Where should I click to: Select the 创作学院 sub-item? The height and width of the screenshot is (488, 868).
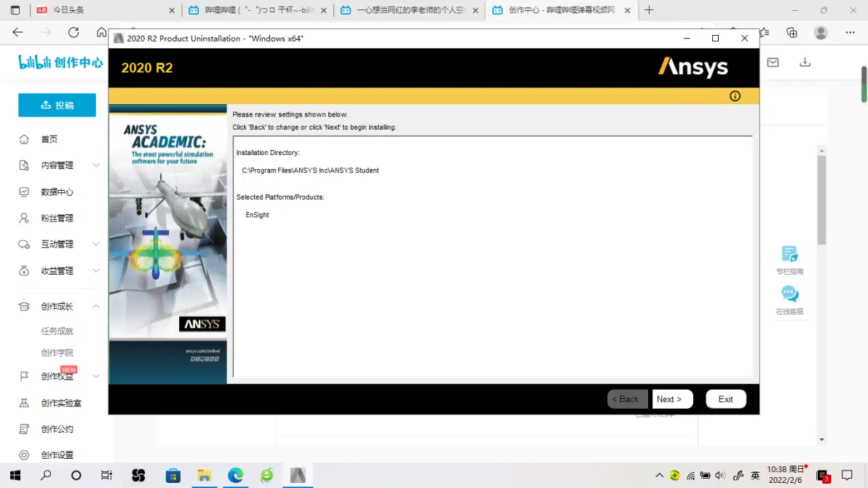pos(57,353)
